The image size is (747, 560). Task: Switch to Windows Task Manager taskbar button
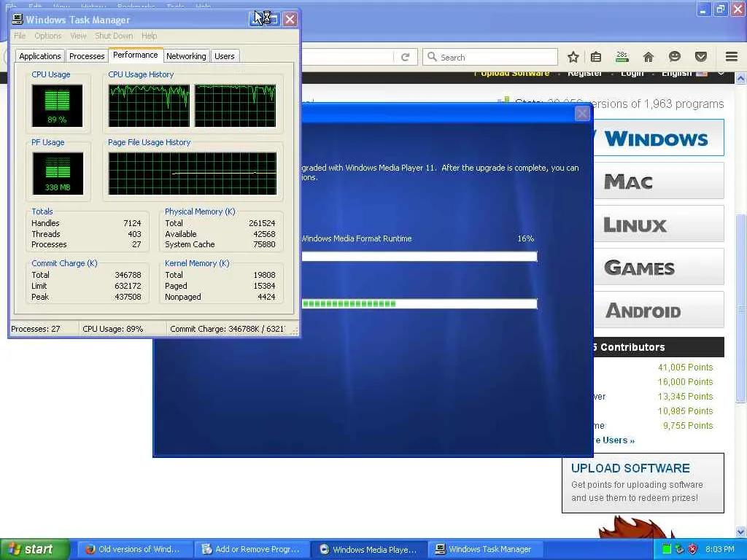(x=484, y=549)
